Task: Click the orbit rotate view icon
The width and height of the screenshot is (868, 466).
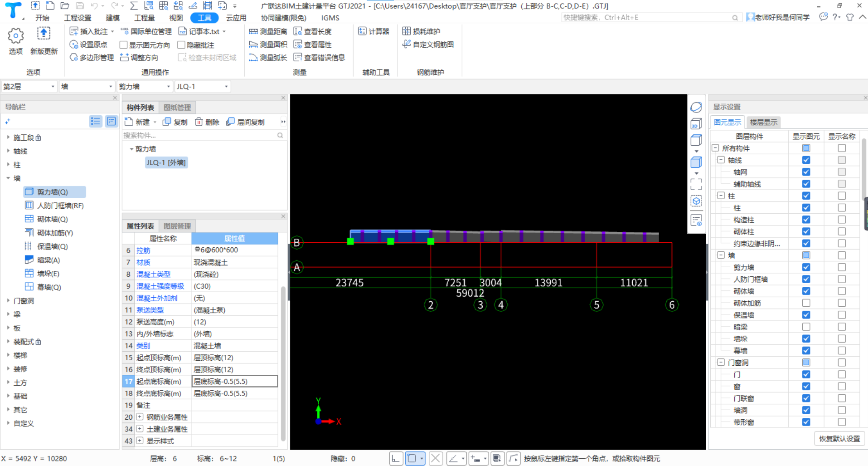Action: point(696,108)
